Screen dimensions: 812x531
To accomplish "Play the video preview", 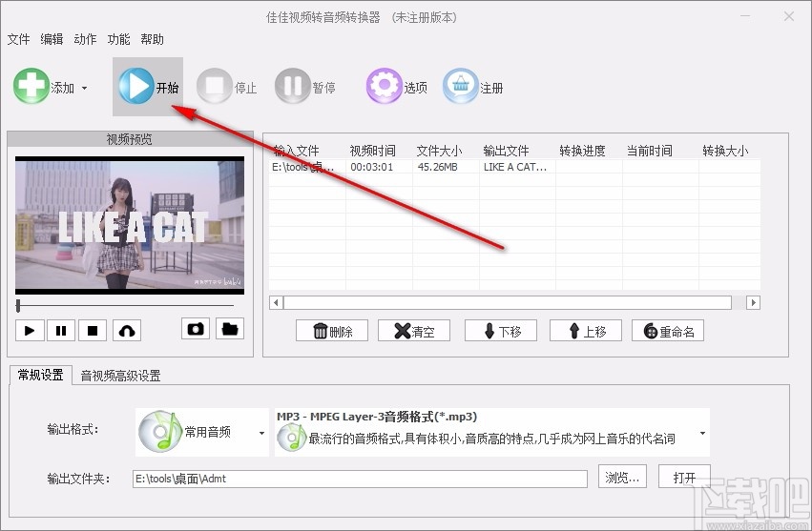I will (x=30, y=330).
